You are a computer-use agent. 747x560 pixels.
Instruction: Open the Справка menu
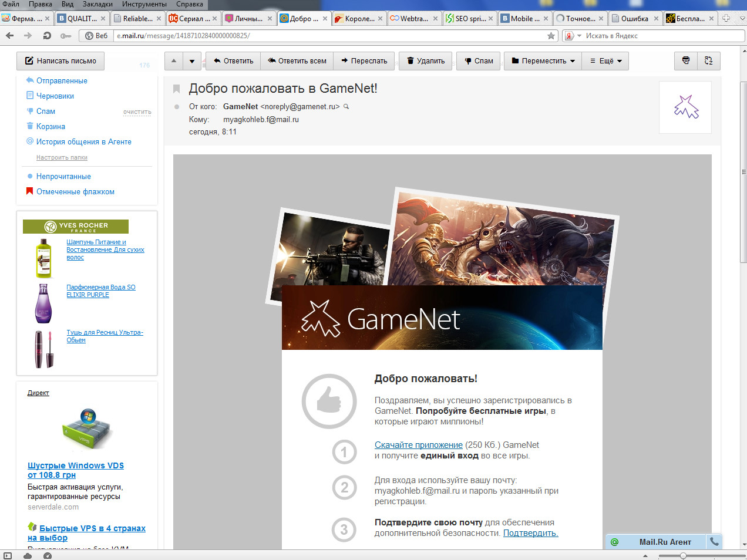pyautogui.click(x=189, y=4)
